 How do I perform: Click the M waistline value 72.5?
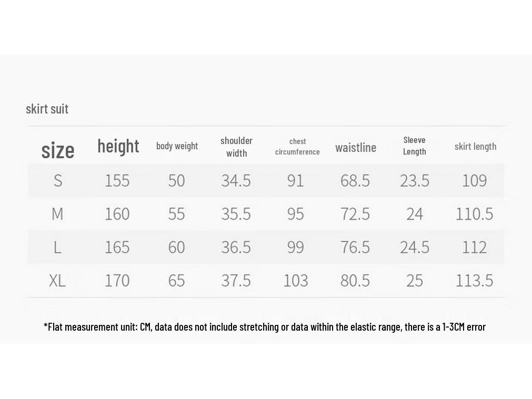[355, 213]
